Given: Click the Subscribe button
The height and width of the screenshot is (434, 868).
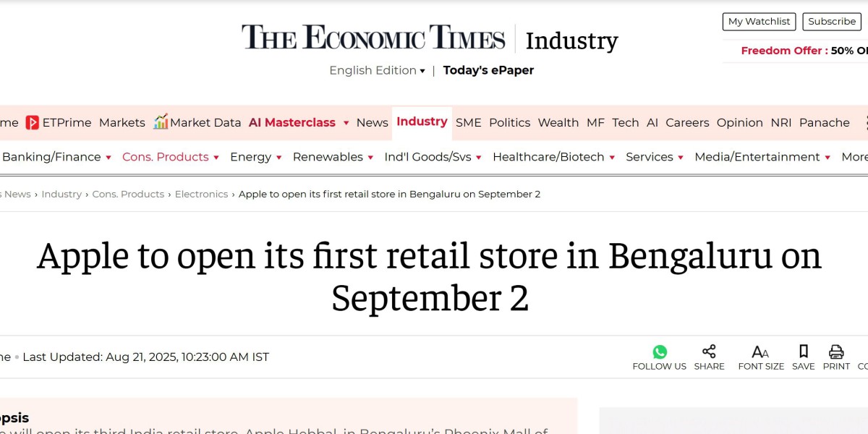Looking at the screenshot, I should 831,21.
